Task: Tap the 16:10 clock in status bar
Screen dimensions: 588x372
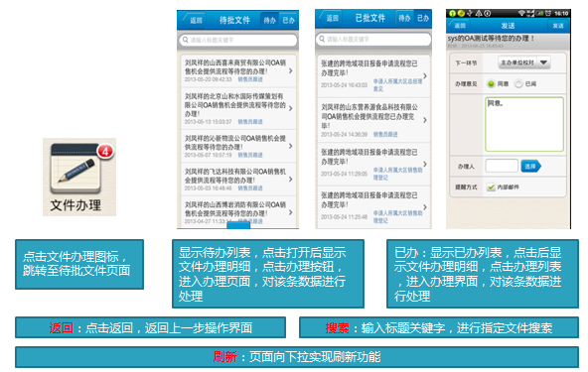Action: tap(561, 14)
